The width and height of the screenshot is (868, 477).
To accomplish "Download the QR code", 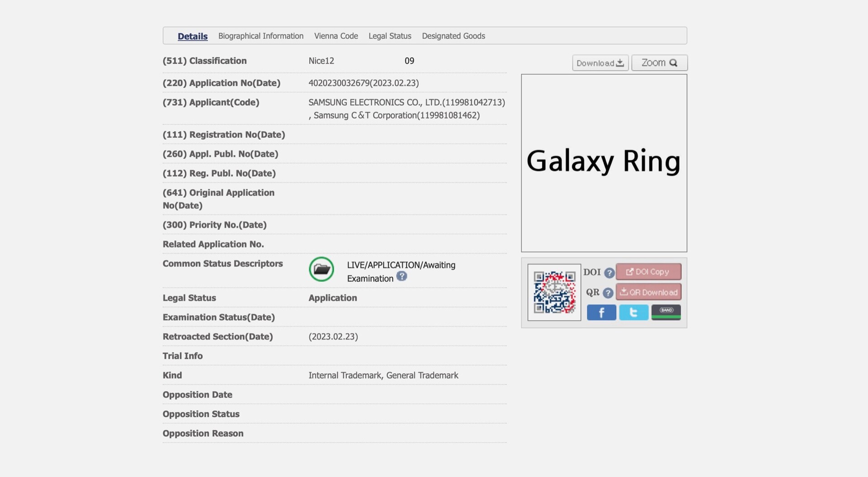I will coord(648,292).
